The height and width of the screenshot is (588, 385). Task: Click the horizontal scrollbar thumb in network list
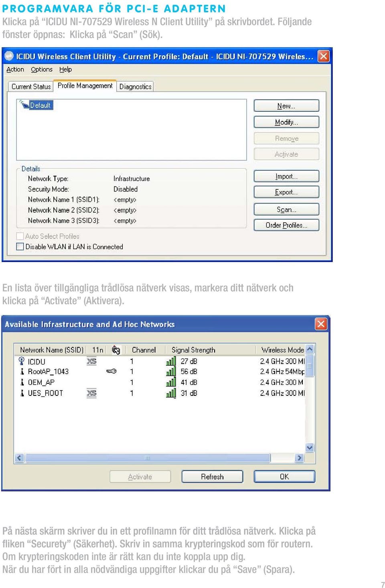[148, 458]
